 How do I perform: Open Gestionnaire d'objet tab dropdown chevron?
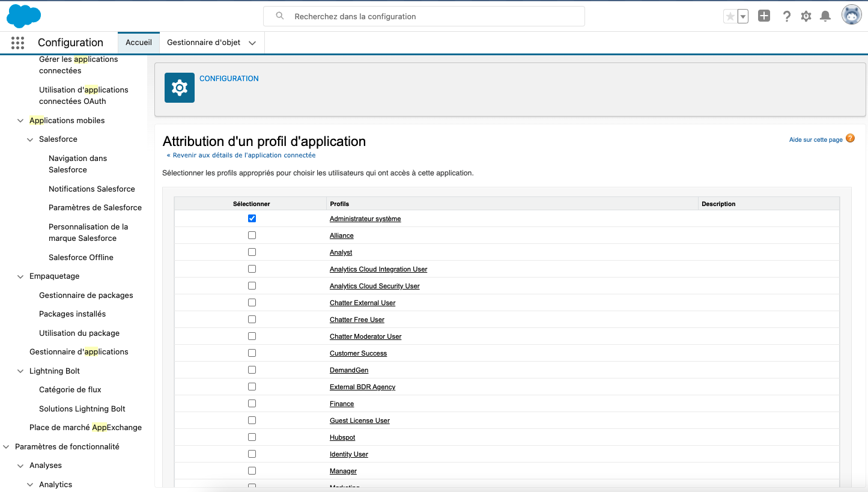click(x=252, y=43)
